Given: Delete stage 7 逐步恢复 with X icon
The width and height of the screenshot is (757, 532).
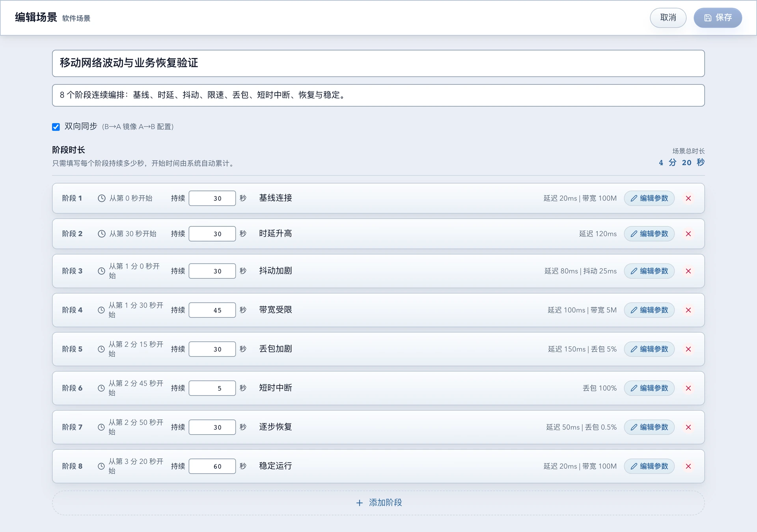Looking at the screenshot, I should tap(688, 427).
